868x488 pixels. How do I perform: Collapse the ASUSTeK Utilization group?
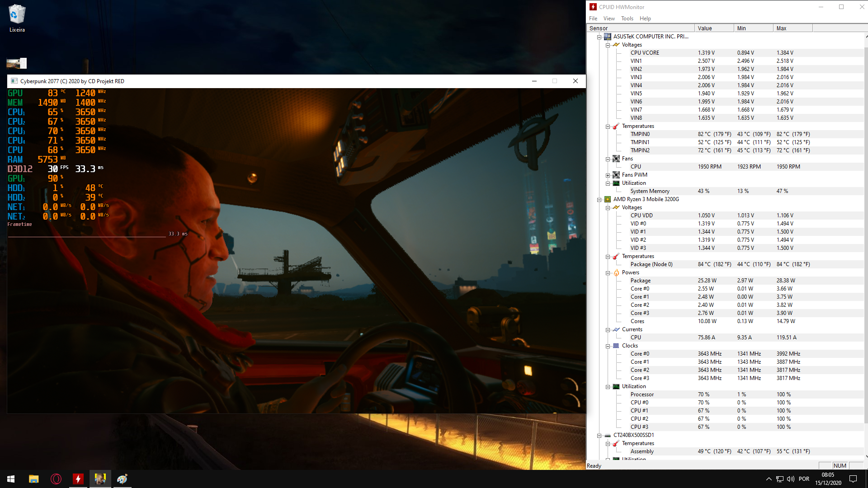click(608, 183)
